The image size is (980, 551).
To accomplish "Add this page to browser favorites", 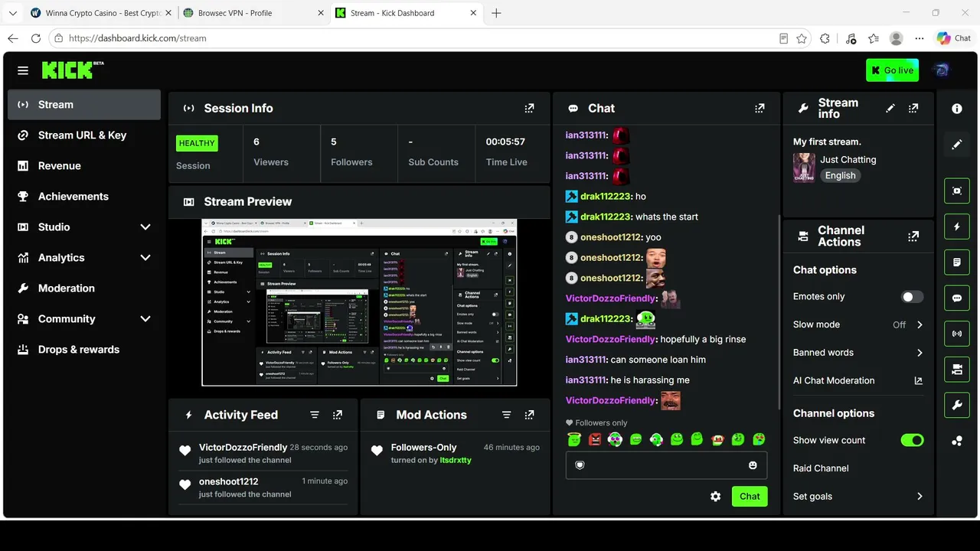I will coord(802,38).
